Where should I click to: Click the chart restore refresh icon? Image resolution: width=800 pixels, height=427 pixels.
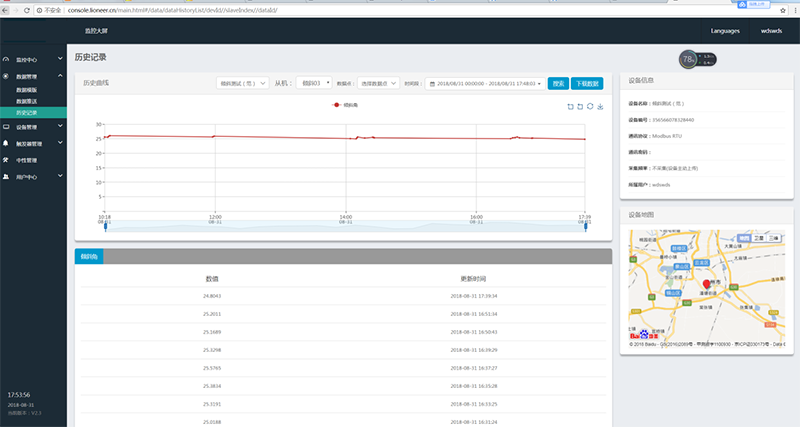click(590, 105)
